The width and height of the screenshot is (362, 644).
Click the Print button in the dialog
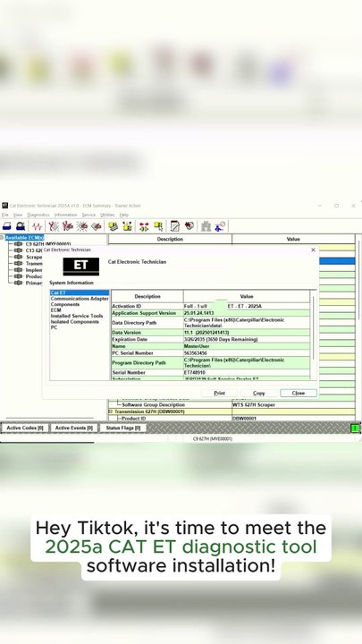[x=220, y=393]
